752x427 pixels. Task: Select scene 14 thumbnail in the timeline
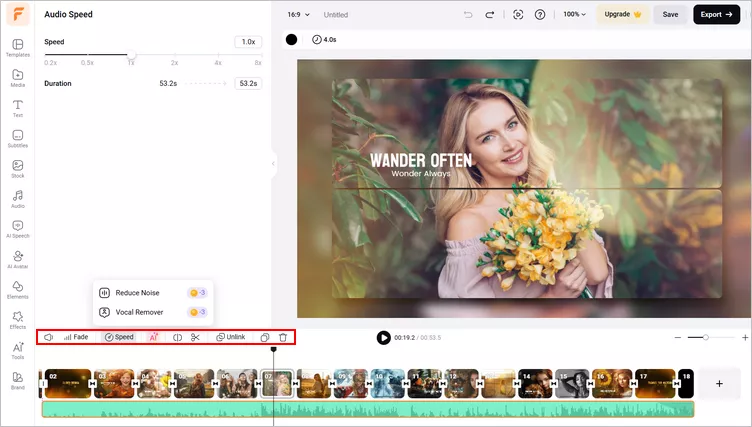535,383
